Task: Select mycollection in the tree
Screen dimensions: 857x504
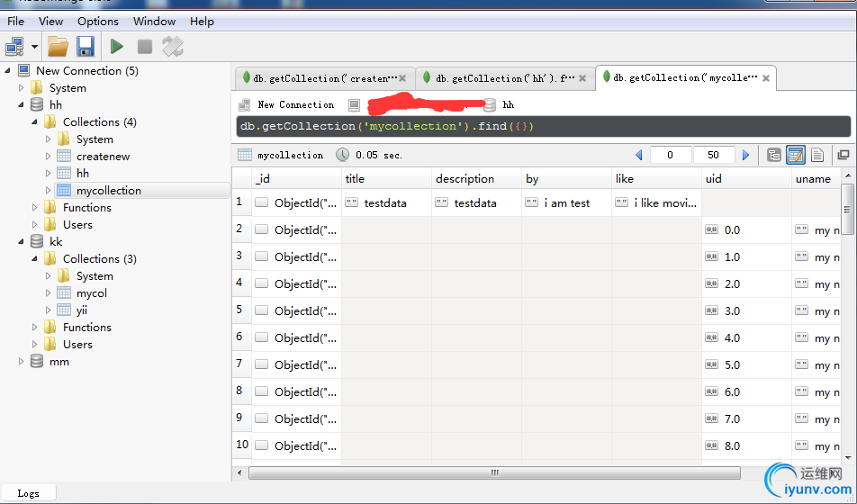Action: pos(109,190)
